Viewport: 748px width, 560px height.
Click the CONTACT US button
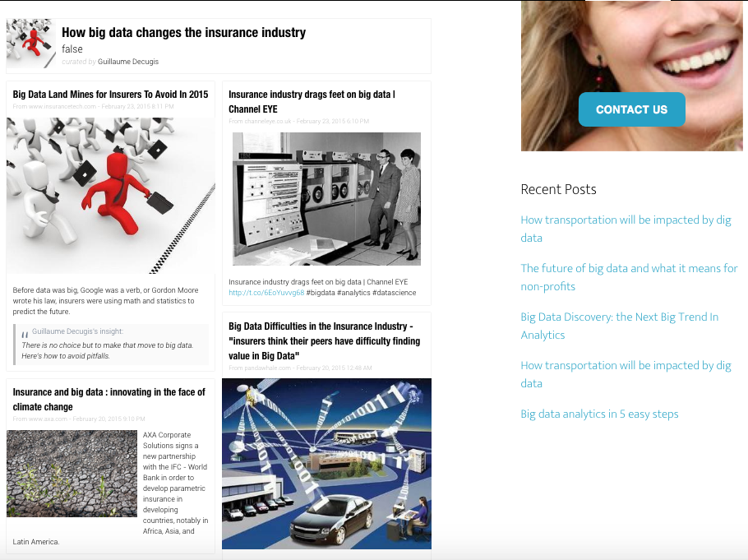(631, 109)
